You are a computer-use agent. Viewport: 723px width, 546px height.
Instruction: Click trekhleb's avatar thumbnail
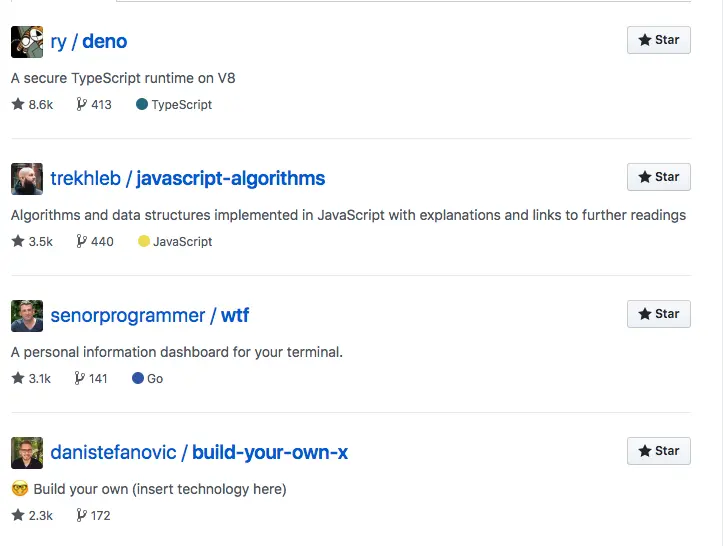tap(27, 179)
